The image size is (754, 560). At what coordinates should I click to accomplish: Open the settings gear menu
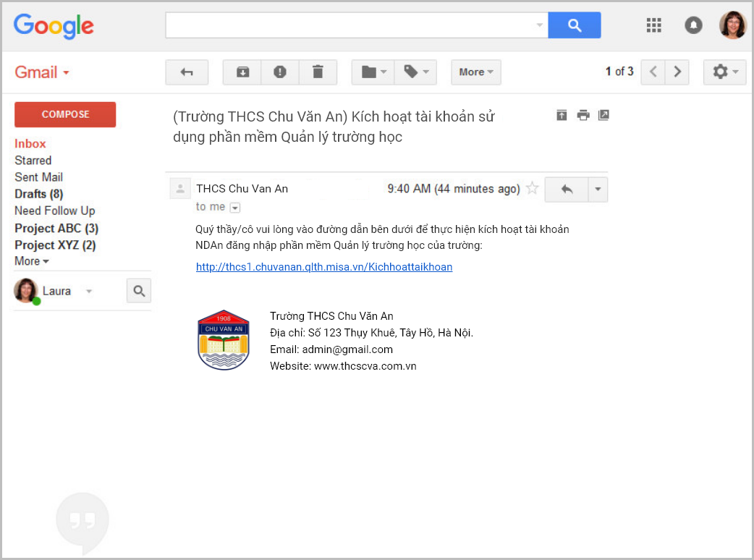coord(724,72)
